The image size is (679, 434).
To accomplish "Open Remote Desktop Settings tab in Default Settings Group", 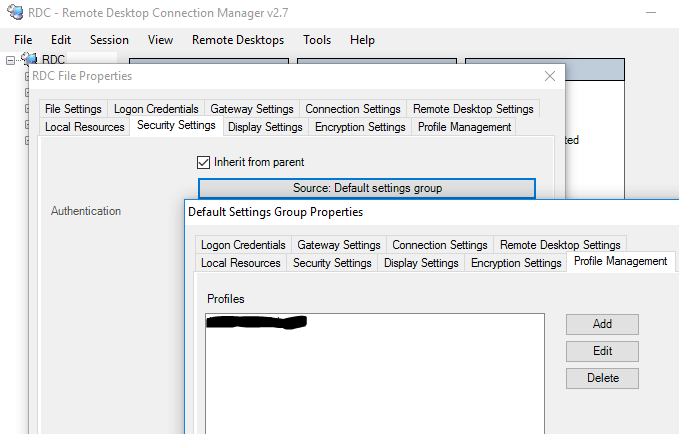I will [x=560, y=245].
